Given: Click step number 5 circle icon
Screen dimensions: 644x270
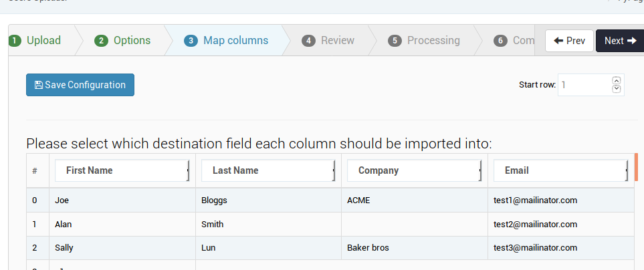Looking at the screenshot, I should click(395, 41).
